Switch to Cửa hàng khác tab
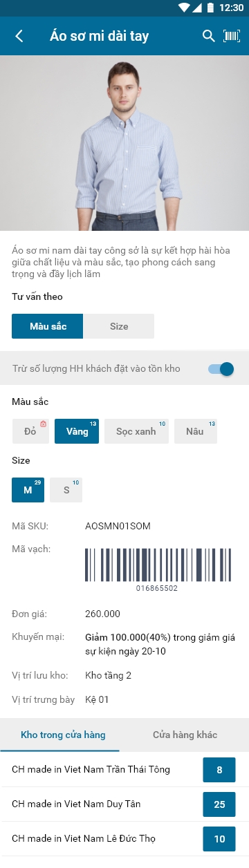This screenshot has height=868, width=249. [x=185, y=735]
